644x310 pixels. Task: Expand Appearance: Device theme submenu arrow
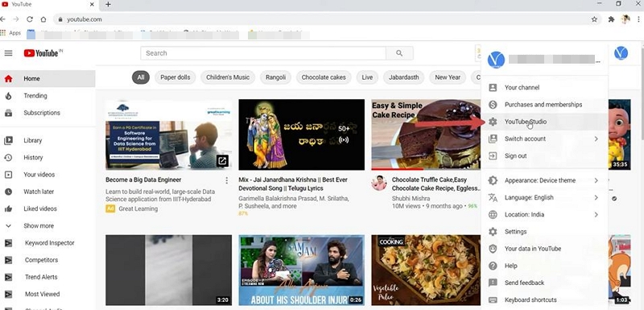point(596,180)
